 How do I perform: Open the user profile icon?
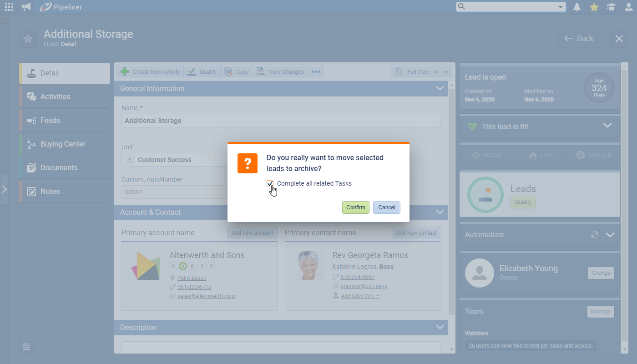pyautogui.click(x=629, y=7)
